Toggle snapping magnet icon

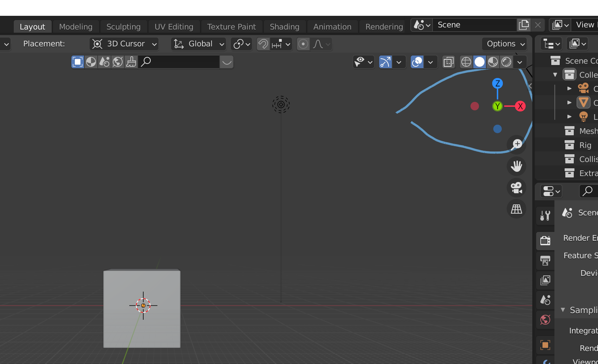coord(263,44)
